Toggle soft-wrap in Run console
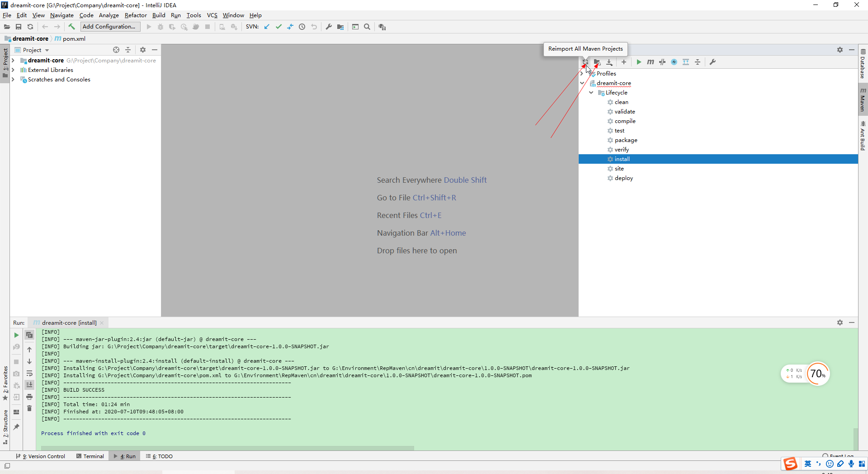868x474 pixels. [x=29, y=373]
